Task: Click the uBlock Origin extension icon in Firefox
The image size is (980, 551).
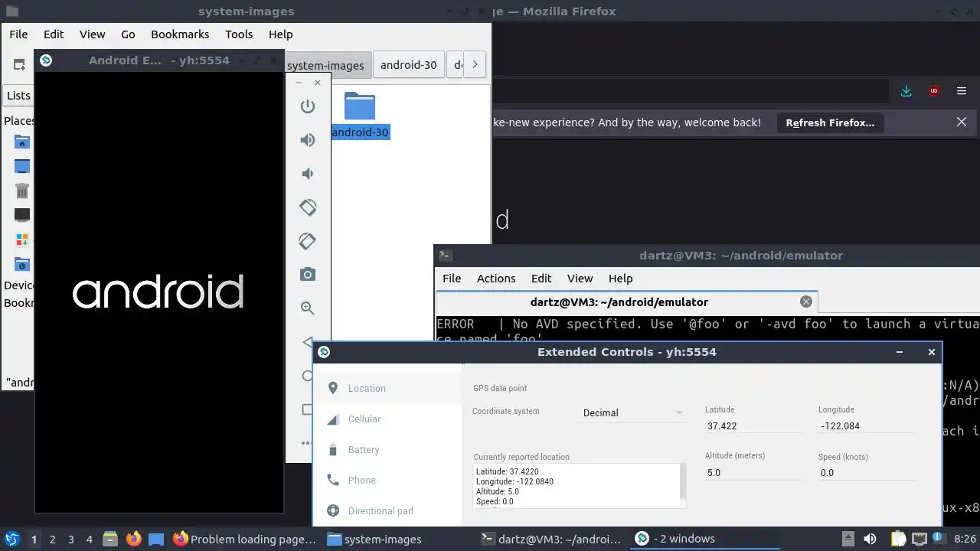Action: pos(934,90)
